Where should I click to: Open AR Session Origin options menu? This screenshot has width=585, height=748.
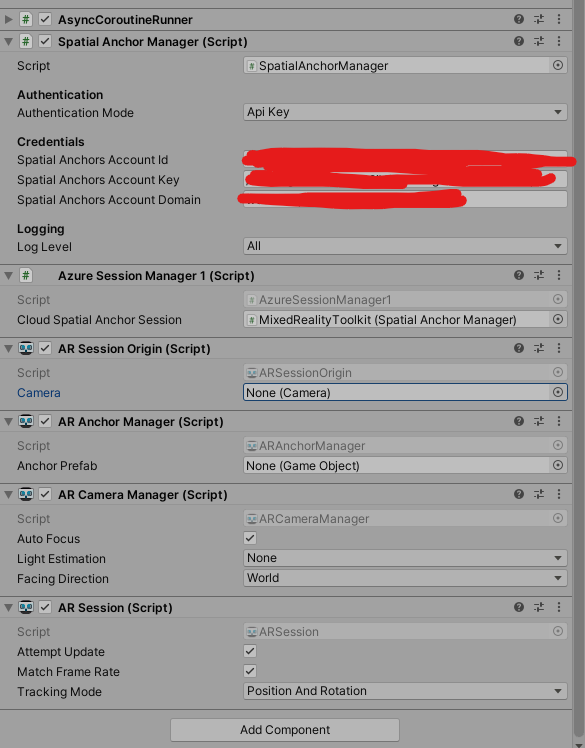559,348
